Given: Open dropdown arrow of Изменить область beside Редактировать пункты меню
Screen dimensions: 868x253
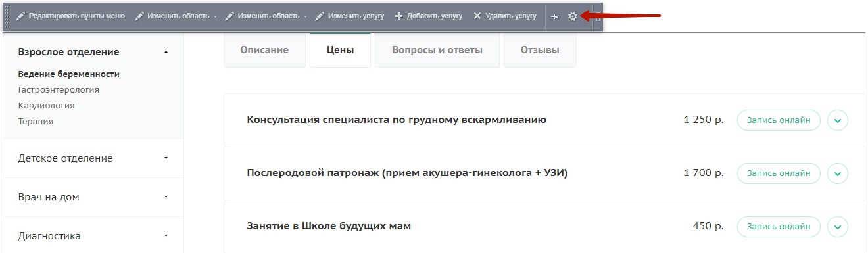Looking at the screenshot, I should point(216,16).
